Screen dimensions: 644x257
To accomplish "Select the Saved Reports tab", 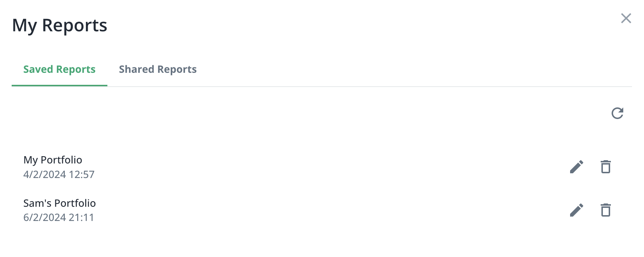I will point(59,69).
